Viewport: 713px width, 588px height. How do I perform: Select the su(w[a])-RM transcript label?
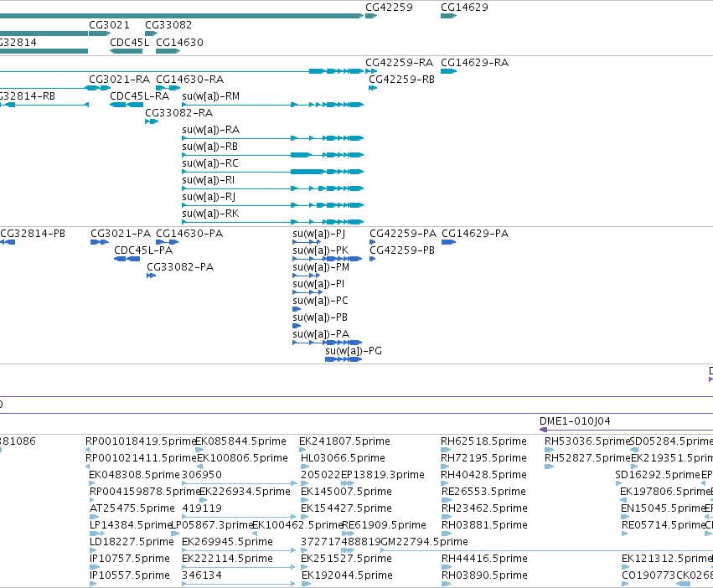[210, 96]
